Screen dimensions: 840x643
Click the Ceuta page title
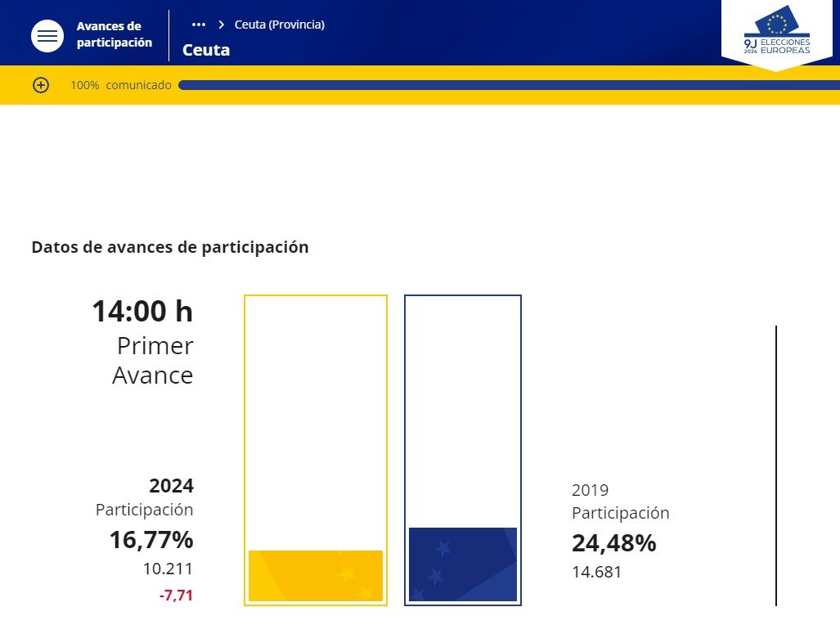206,50
